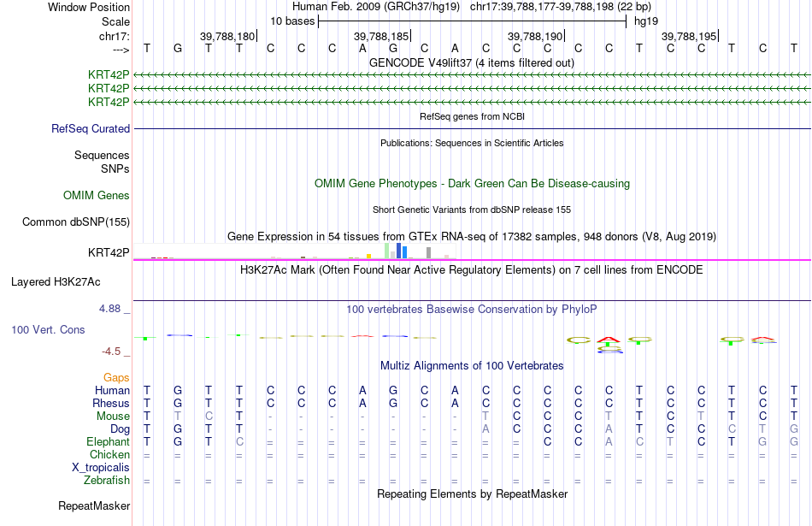
Task: Click the SNPs publications track label
Action: click(115, 168)
